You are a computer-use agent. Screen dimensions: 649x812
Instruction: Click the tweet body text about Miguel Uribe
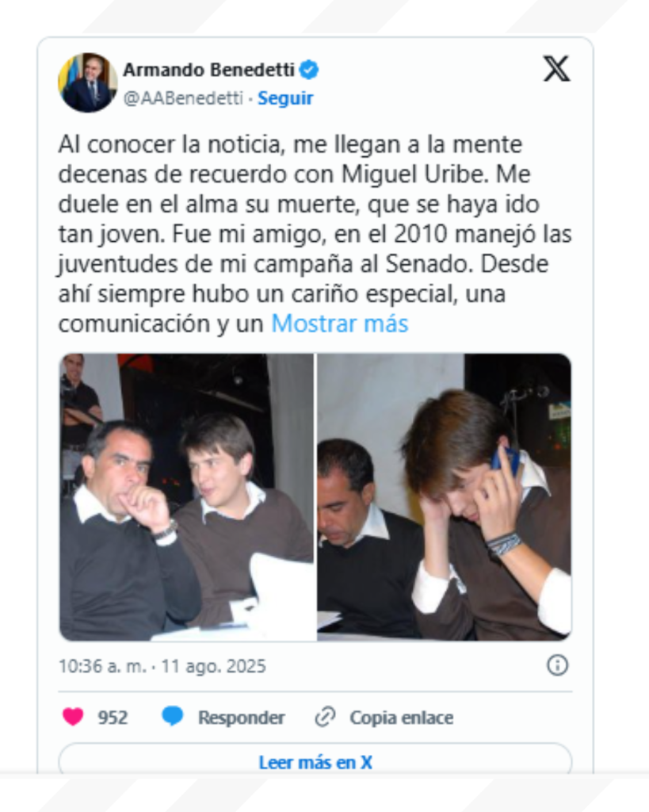pyautogui.click(x=315, y=234)
